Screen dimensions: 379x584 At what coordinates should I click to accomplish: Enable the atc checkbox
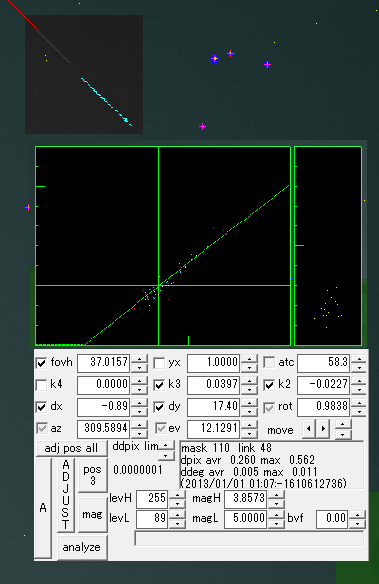click(269, 362)
